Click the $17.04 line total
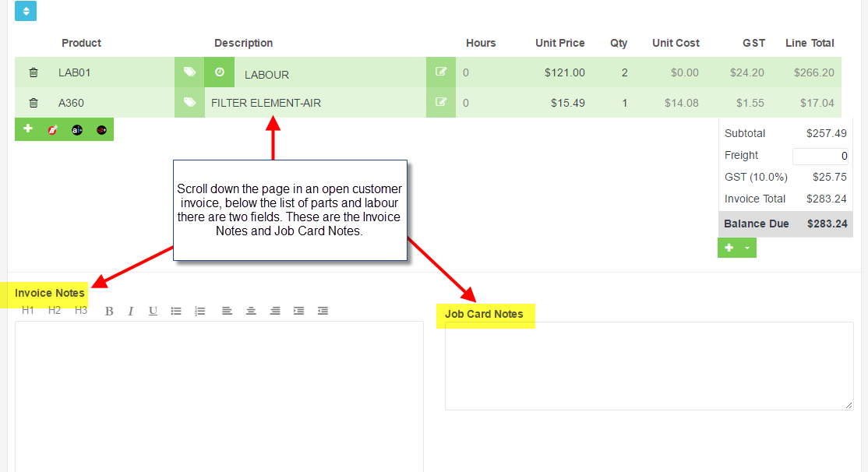868x472 pixels. point(817,103)
